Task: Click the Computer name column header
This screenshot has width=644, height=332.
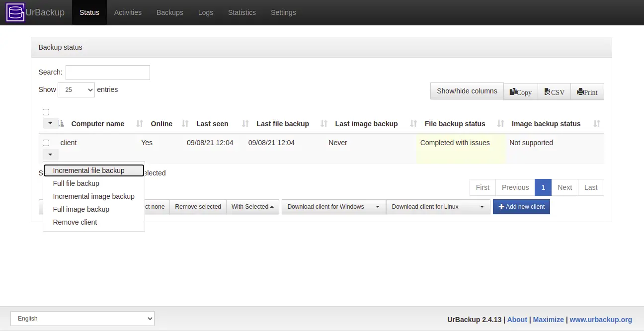Action: pos(98,124)
